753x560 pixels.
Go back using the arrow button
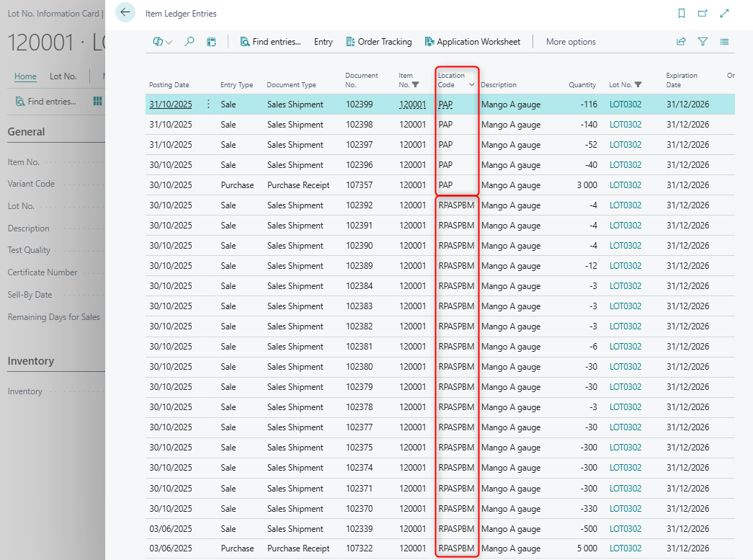(x=125, y=12)
